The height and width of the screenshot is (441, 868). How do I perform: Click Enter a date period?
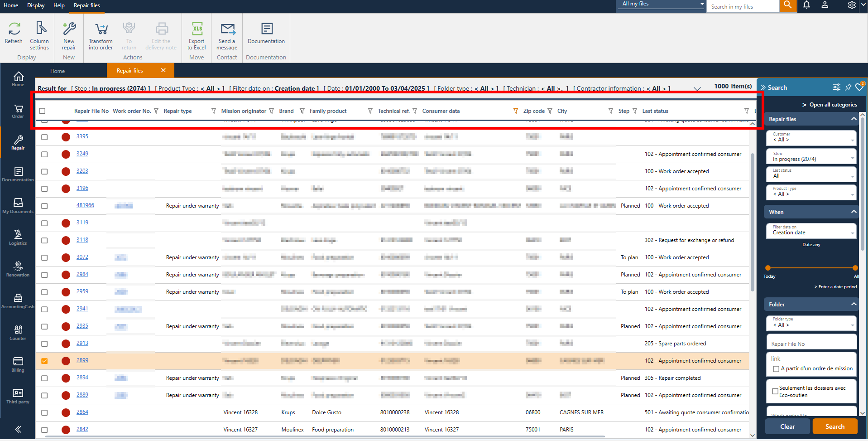coord(835,287)
